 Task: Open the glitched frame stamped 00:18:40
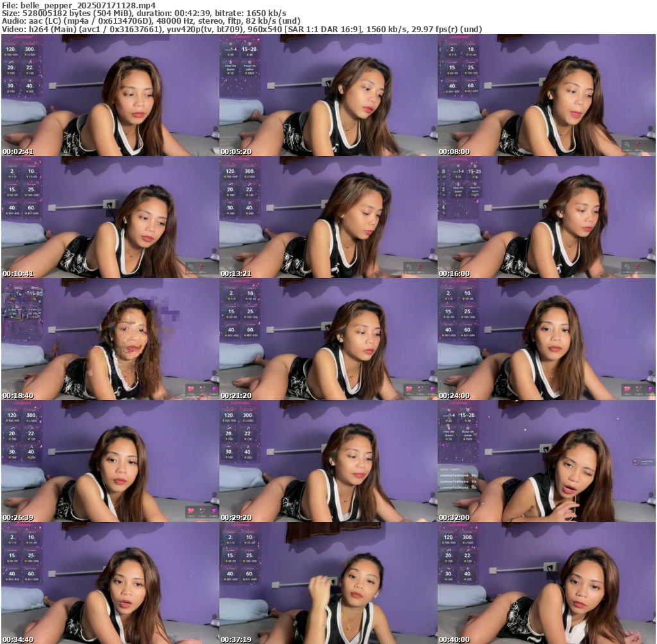[x=110, y=339]
